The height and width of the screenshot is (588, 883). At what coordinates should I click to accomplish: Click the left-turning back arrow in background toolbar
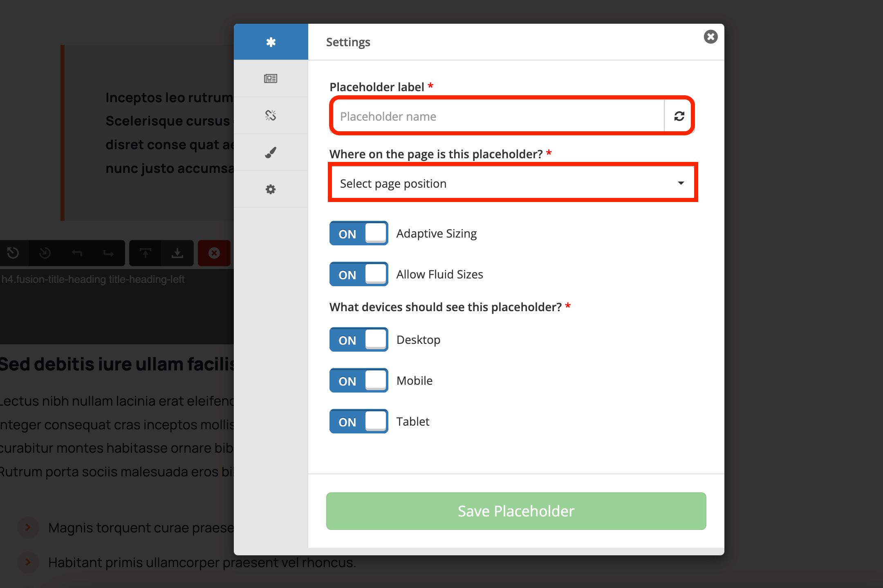point(77,253)
